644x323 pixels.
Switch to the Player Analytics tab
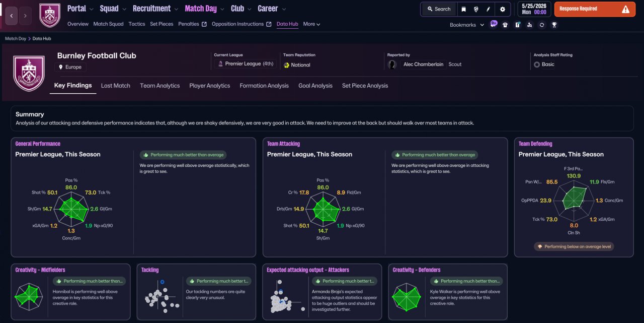click(x=210, y=86)
